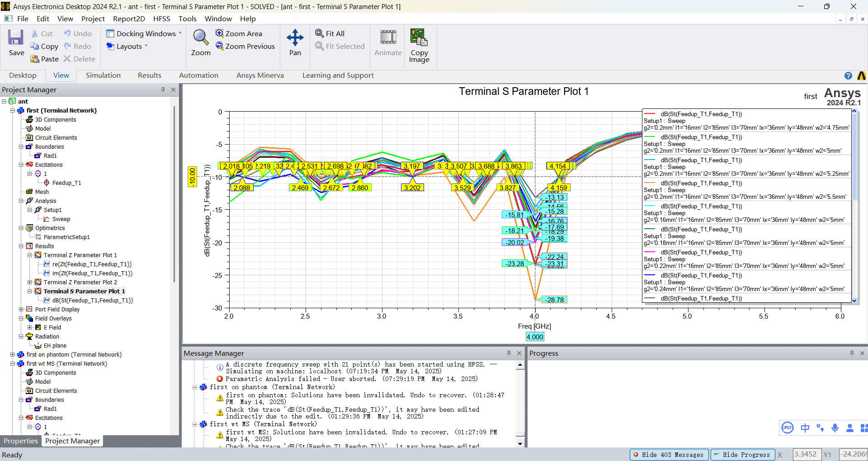
Task: Pin the Message Manager panel
Action: click(x=509, y=353)
